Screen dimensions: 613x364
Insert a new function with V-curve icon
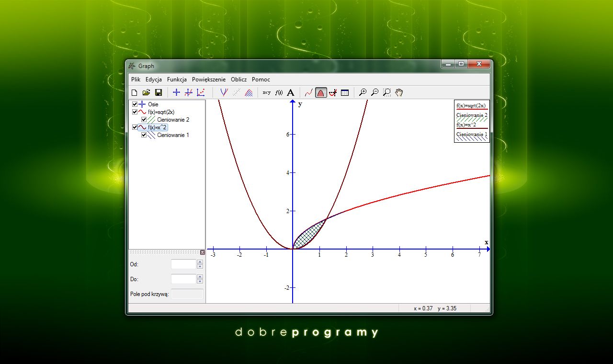point(224,92)
